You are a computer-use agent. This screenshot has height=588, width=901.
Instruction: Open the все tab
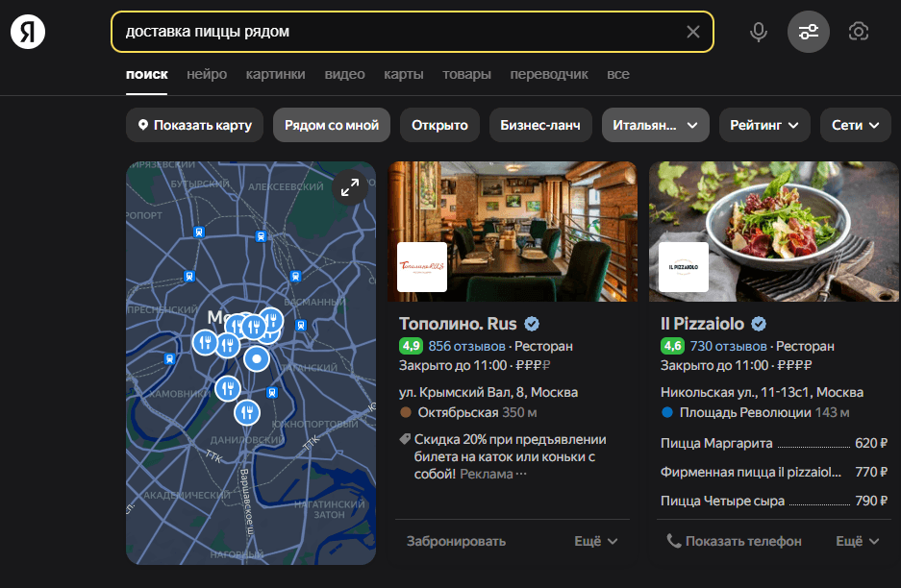(x=618, y=74)
